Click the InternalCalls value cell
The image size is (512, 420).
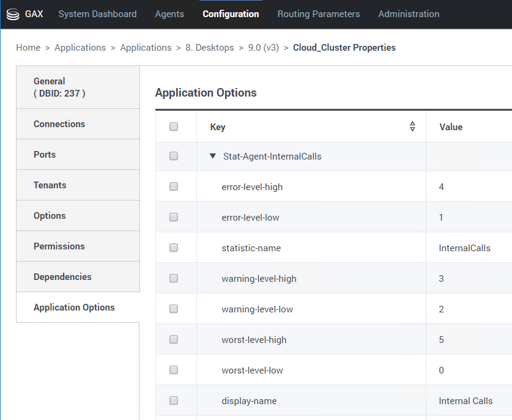(x=464, y=248)
